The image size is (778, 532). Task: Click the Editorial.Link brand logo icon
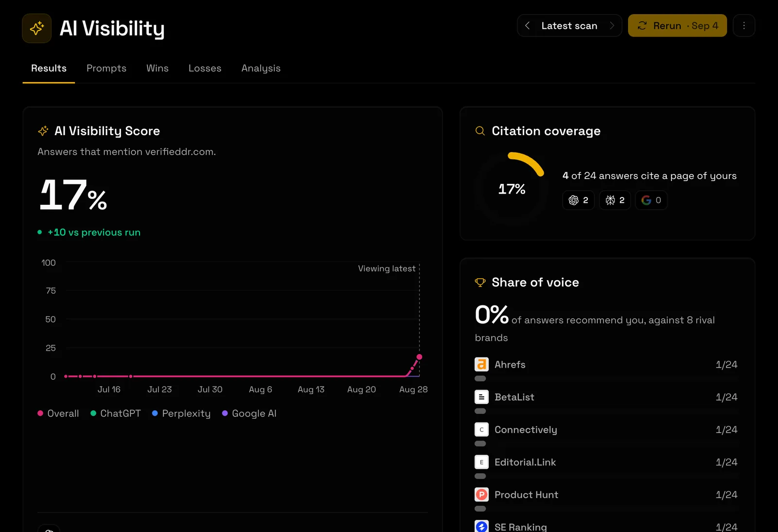pos(481,462)
